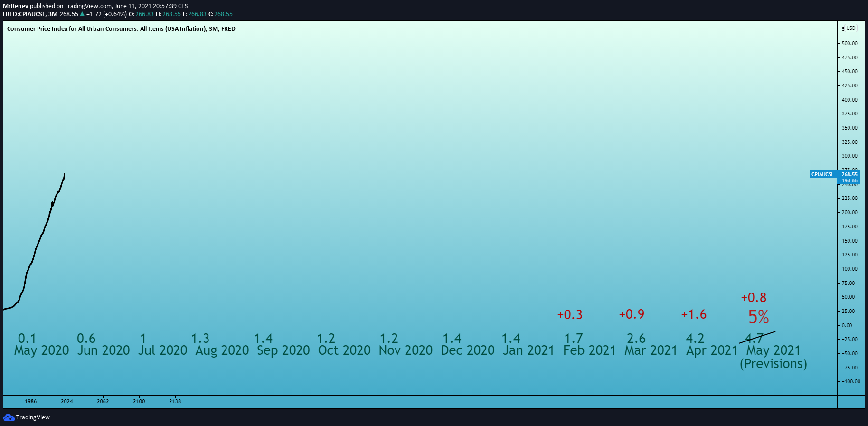Click the USD currency label on price axis
868x426 pixels.
point(851,28)
